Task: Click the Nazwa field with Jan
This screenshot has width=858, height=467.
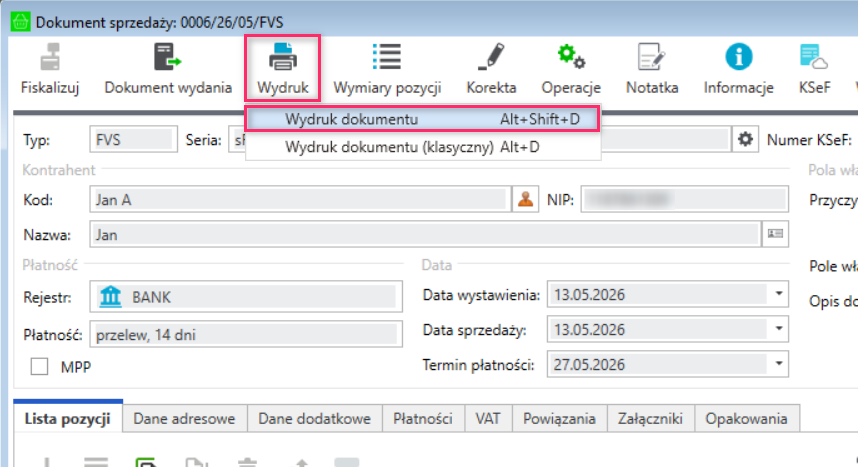Action: click(x=425, y=234)
